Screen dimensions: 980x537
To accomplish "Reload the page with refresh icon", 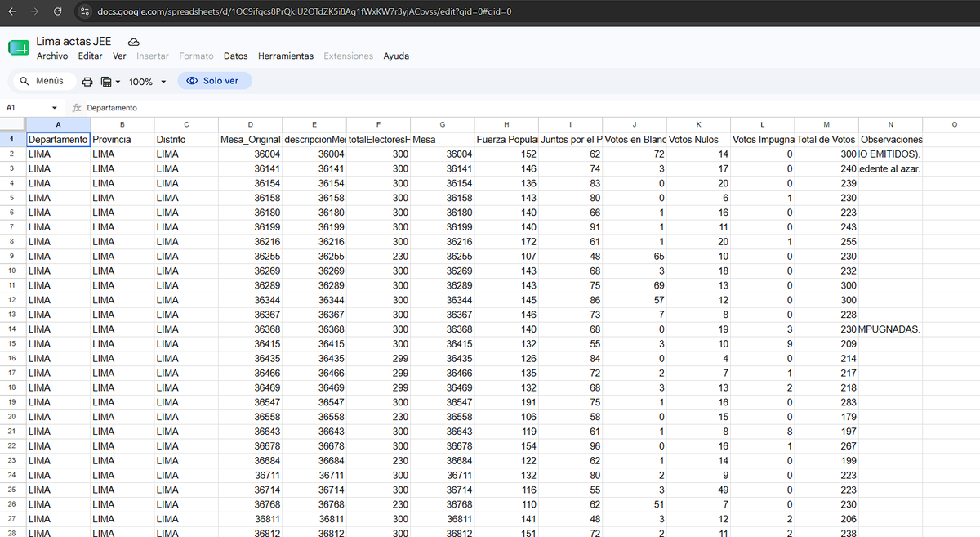I will tap(57, 12).
